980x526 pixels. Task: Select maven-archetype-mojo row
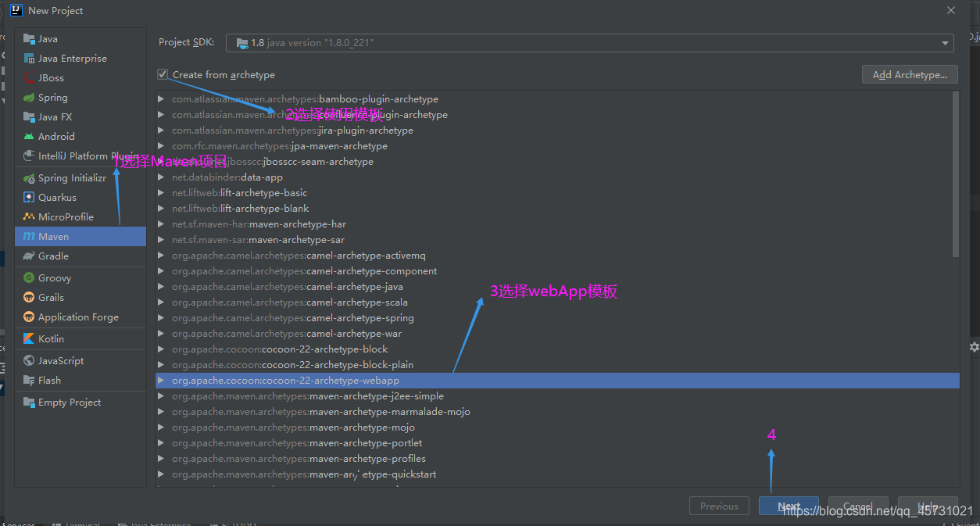(557, 428)
